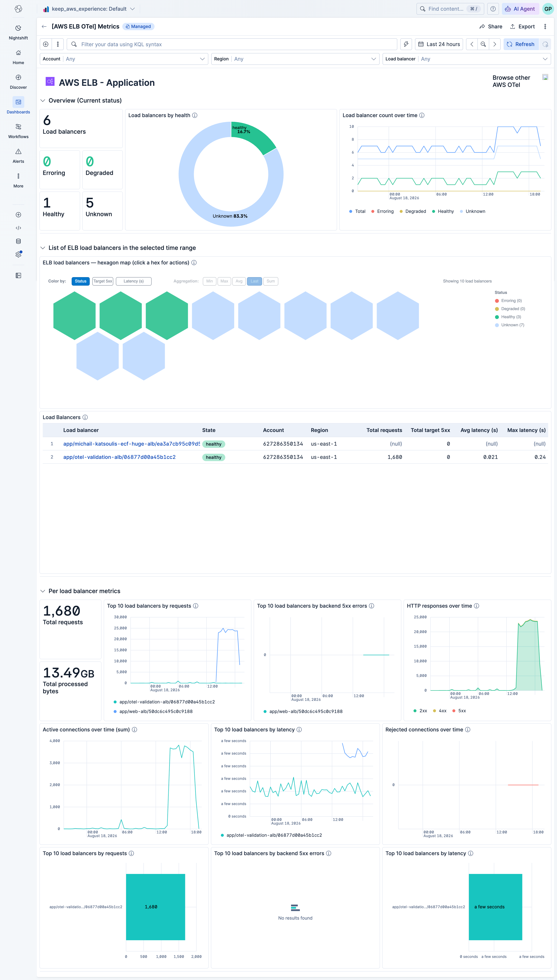Step the time range backward
This screenshot has height=980, width=557.
click(472, 44)
